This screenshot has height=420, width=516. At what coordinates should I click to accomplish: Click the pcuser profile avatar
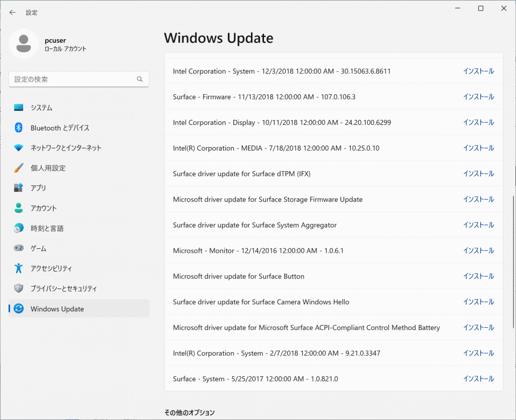(24, 44)
